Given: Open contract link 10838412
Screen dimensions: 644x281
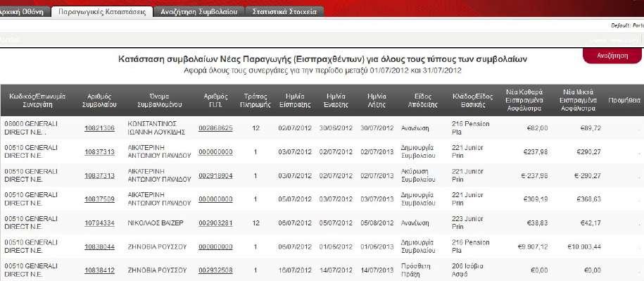Looking at the screenshot, I should [99, 270].
